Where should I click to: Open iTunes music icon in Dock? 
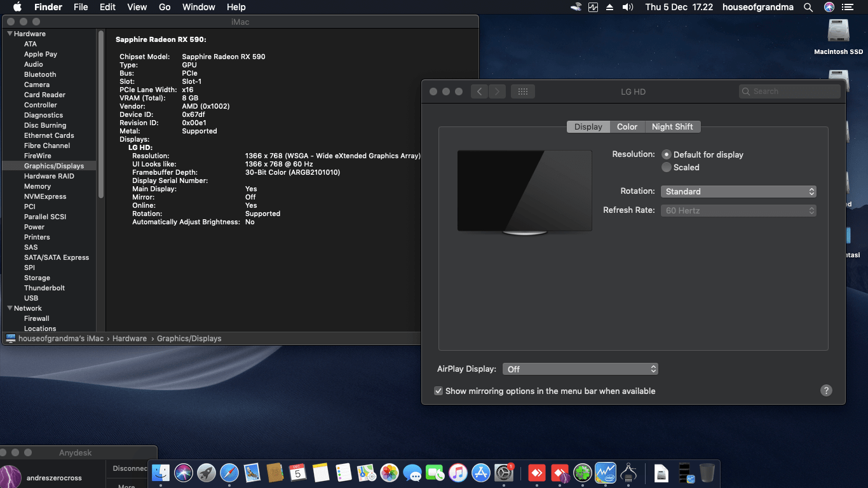458,473
